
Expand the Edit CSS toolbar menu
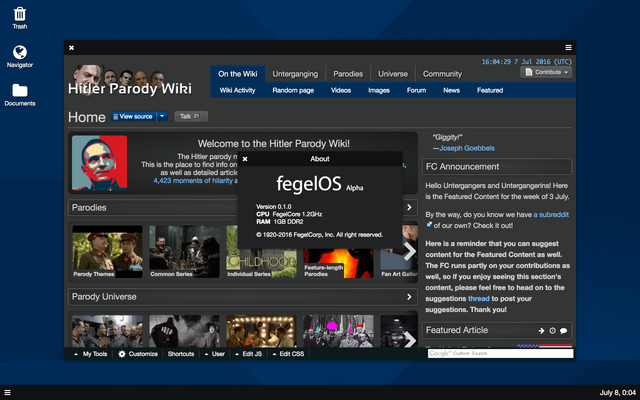(x=288, y=354)
